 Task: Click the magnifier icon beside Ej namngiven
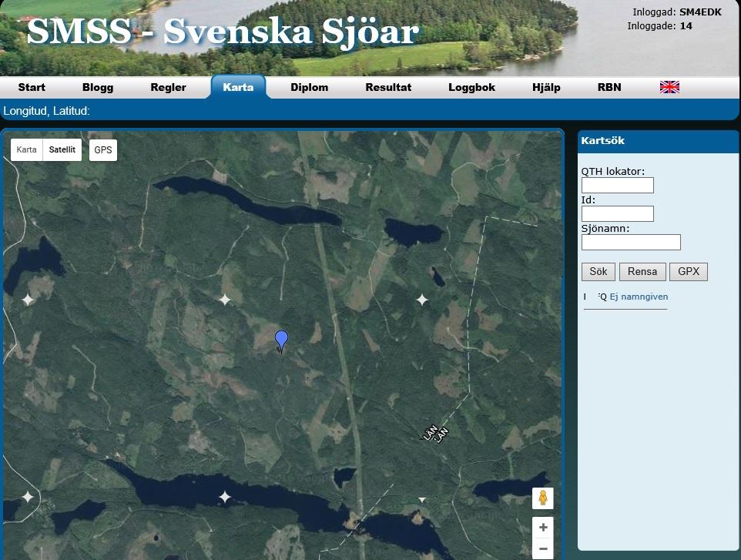602,297
